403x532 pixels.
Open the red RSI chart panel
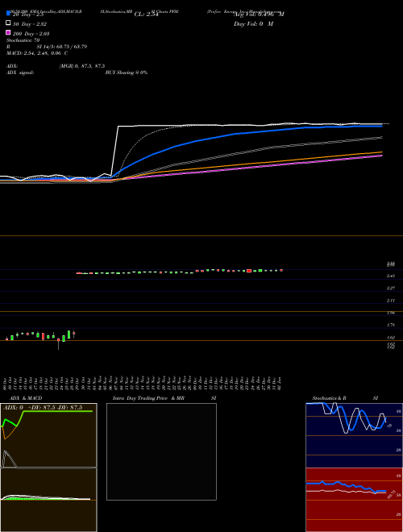354,500
